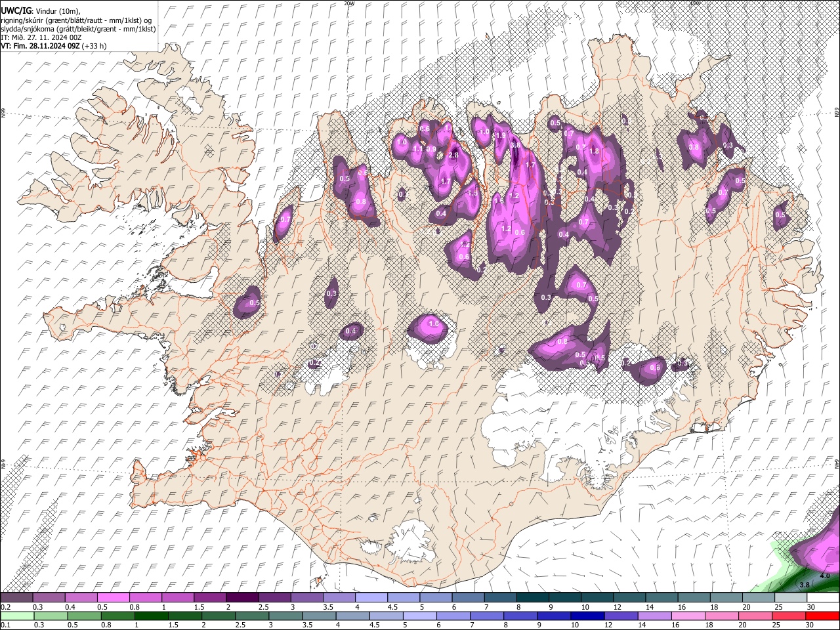Select the top-row legend swatch between 7 and 8
Screen dimensions: 840x630
[x=500, y=597]
